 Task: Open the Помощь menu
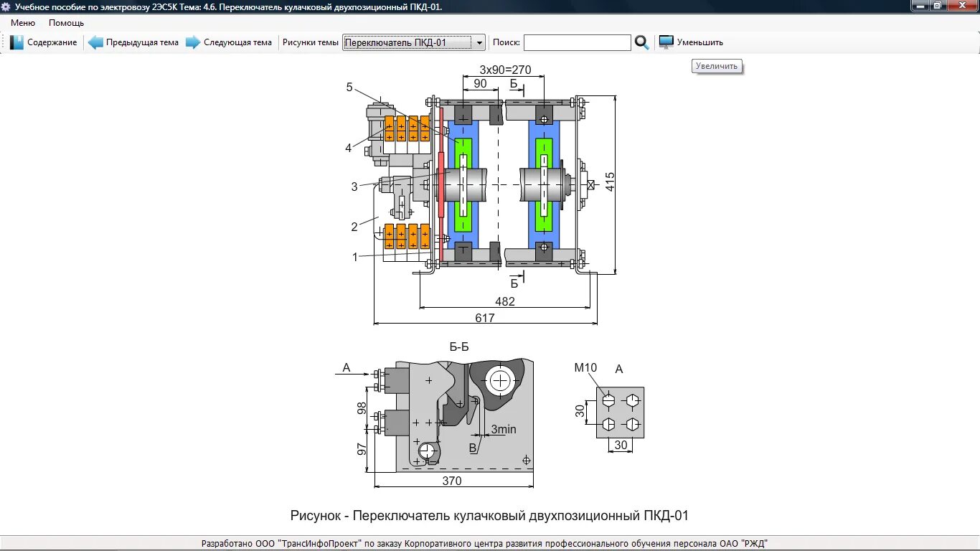(66, 23)
